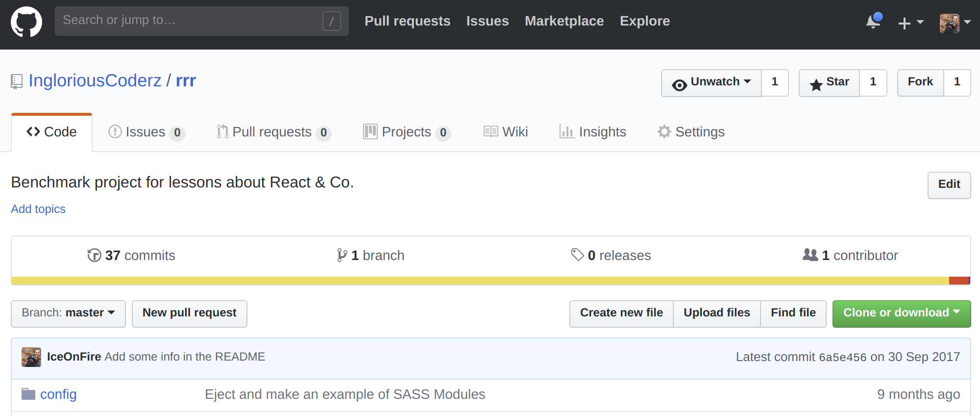
Task: Click the config folder icon
Action: [x=28, y=394]
